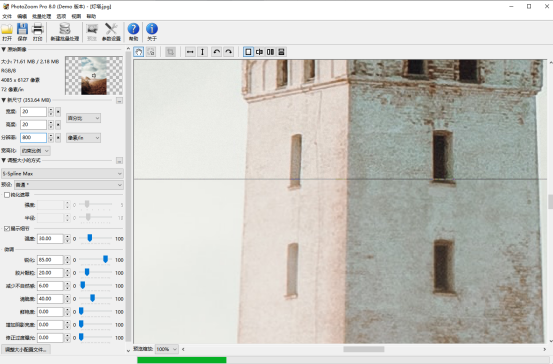Click the lock button beside width field

58,112
